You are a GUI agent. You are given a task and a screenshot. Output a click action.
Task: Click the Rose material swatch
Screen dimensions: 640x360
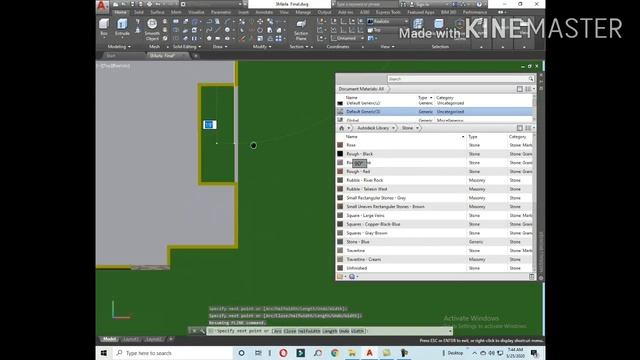click(x=340, y=145)
